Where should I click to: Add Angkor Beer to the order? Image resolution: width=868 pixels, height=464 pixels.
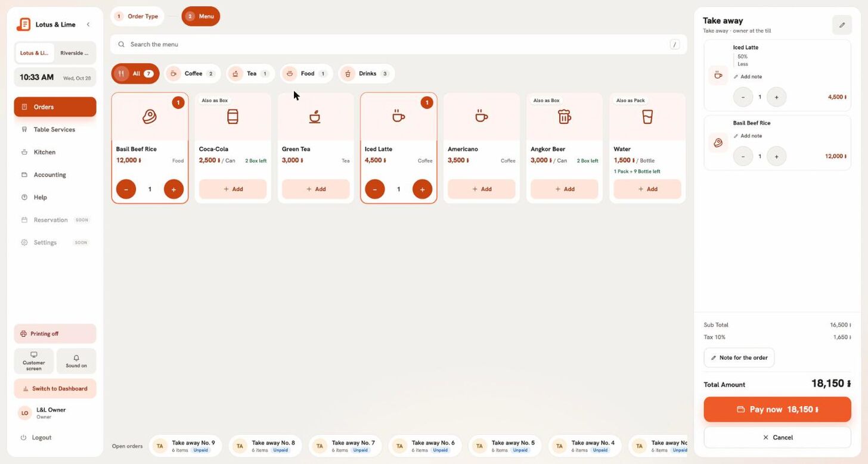pos(565,189)
